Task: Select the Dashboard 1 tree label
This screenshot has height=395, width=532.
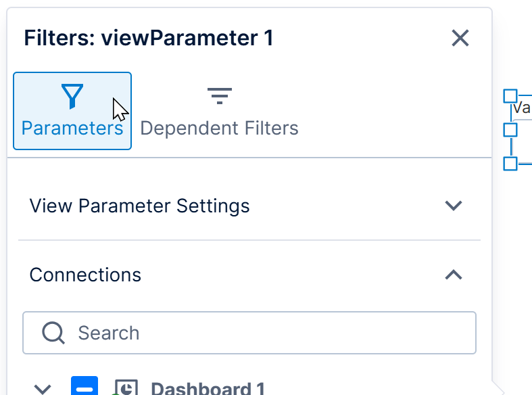Action: pos(208,388)
